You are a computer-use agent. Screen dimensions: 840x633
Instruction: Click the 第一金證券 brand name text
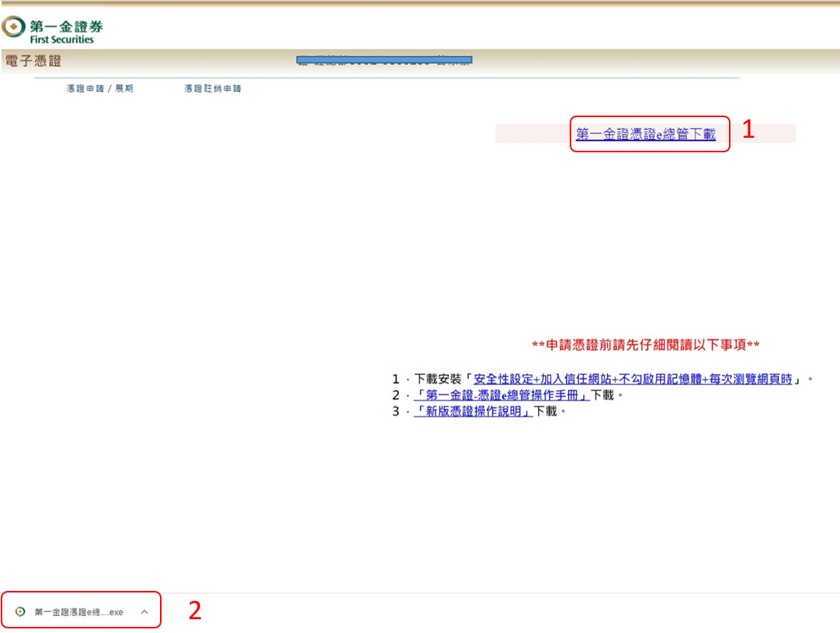coord(66,25)
